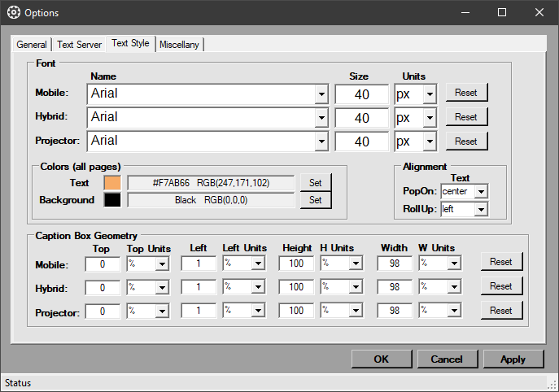Open Projector Top Units dropdown

(x=162, y=311)
